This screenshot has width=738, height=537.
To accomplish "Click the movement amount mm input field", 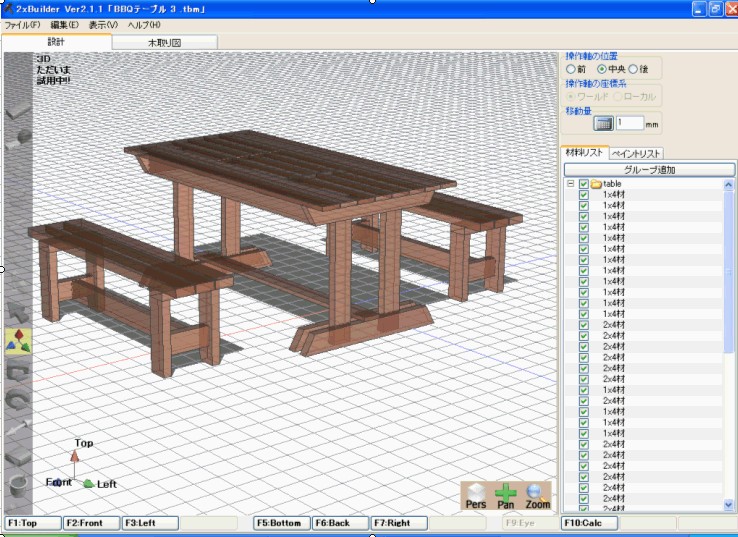I will point(629,123).
